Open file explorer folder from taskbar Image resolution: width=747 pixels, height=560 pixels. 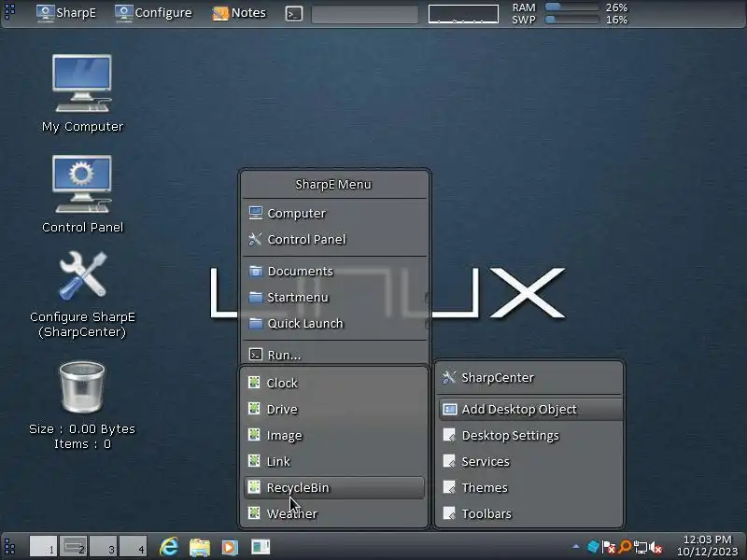pyautogui.click(x=200, y=547)
